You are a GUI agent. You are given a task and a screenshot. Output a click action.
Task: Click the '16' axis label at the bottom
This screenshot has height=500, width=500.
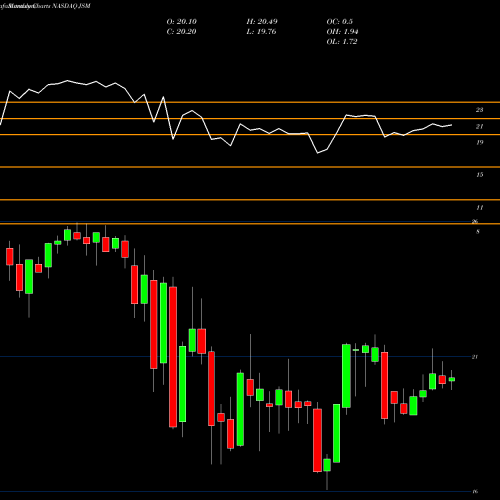475,491
